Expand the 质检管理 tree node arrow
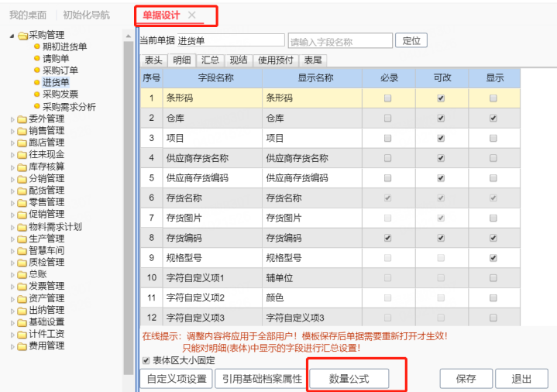This screenshot has width=557, height=392. [x=12, y=263]
